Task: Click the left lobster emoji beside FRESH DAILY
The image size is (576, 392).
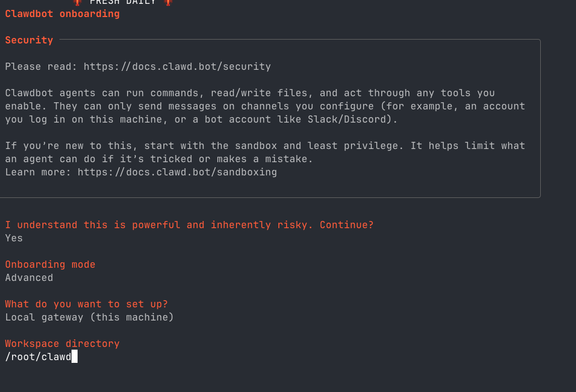Action: (x=77, y=2)
